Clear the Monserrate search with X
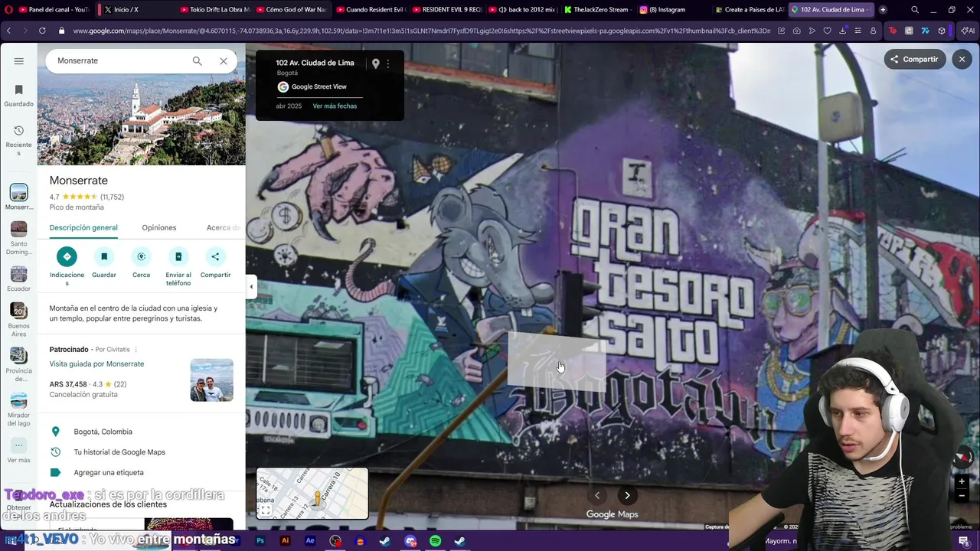 pos(224,60)
